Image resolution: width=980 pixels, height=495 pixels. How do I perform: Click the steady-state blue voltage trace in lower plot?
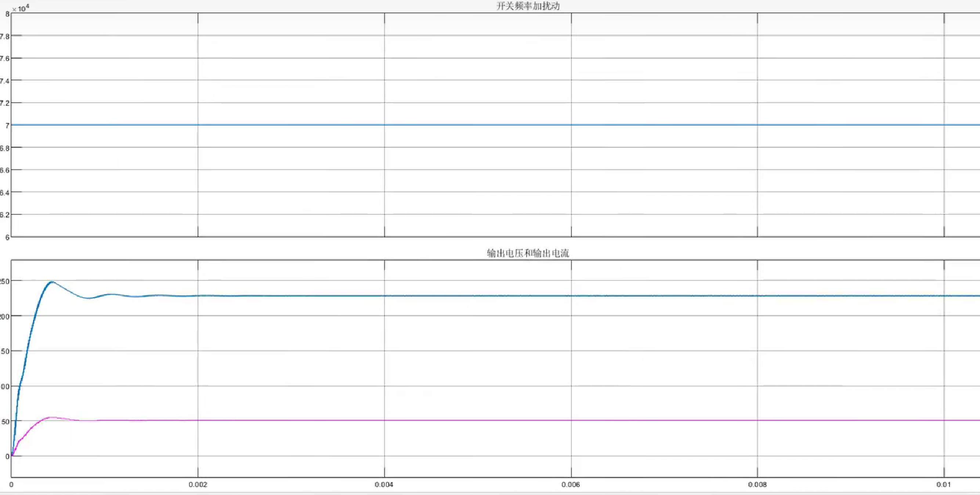click(475, 296)
